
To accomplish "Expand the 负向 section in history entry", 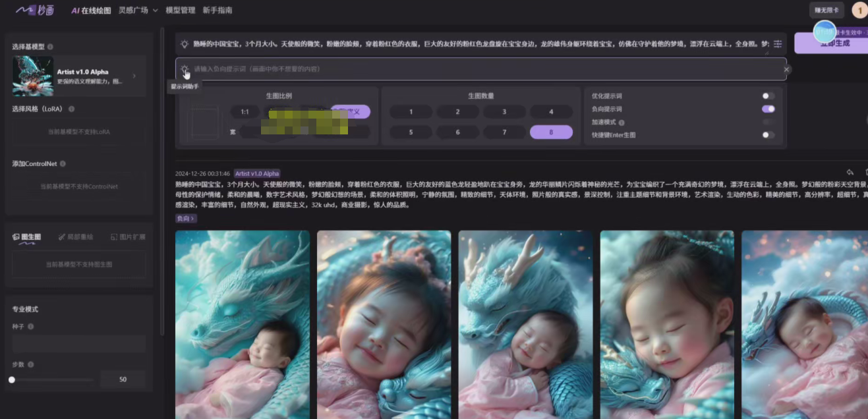I will (x=187, y=218).
